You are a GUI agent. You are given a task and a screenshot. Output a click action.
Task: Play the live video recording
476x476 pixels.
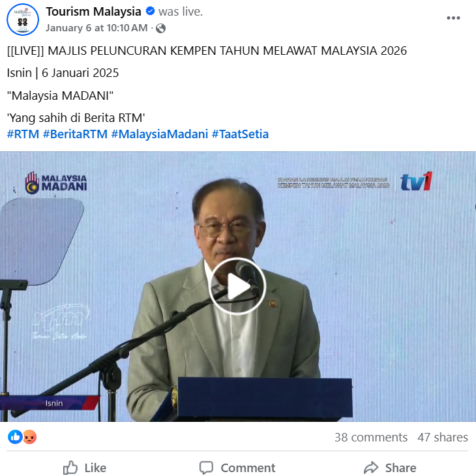(x=237, y=286)
